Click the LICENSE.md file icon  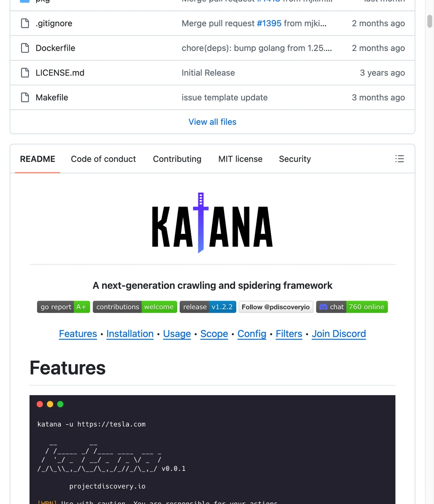click(25, 73)
